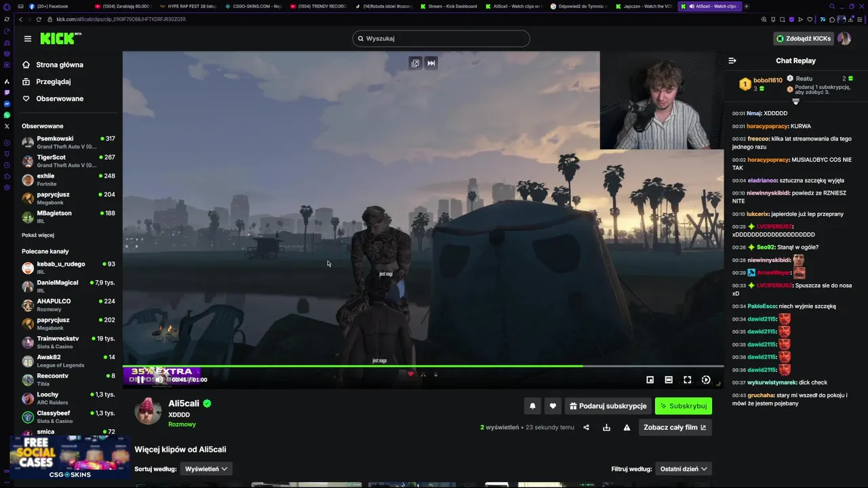Skip to next clip
This screenshot has height=488, width=868.
(x=431, y=63)
